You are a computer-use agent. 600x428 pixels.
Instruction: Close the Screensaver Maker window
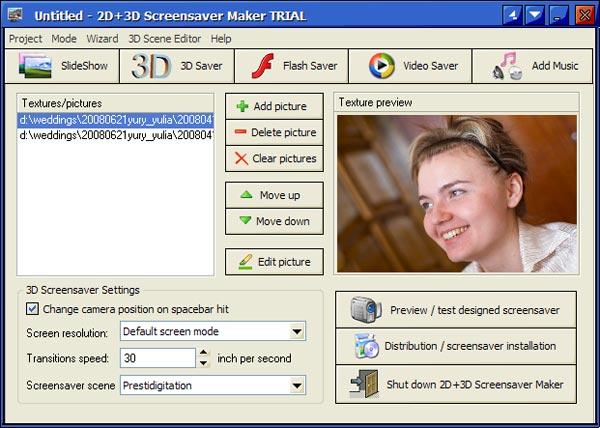(585, 15)
